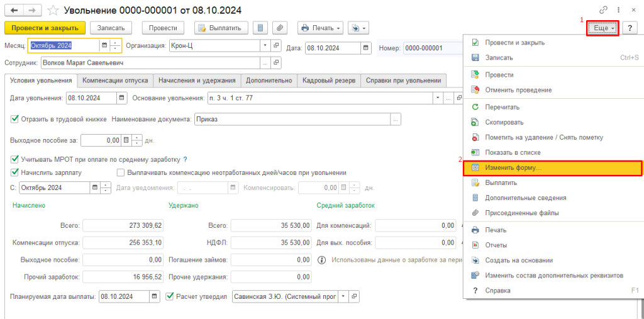Click the ? help button at top

[630, 28]
